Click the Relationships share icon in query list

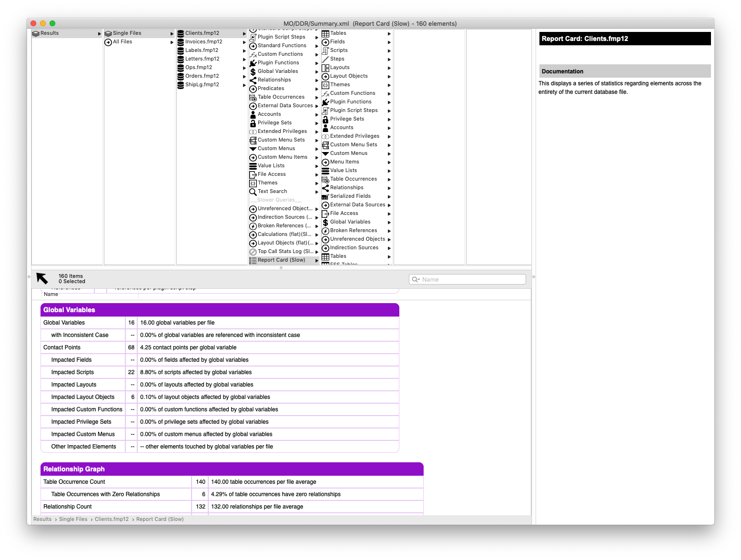253,80
